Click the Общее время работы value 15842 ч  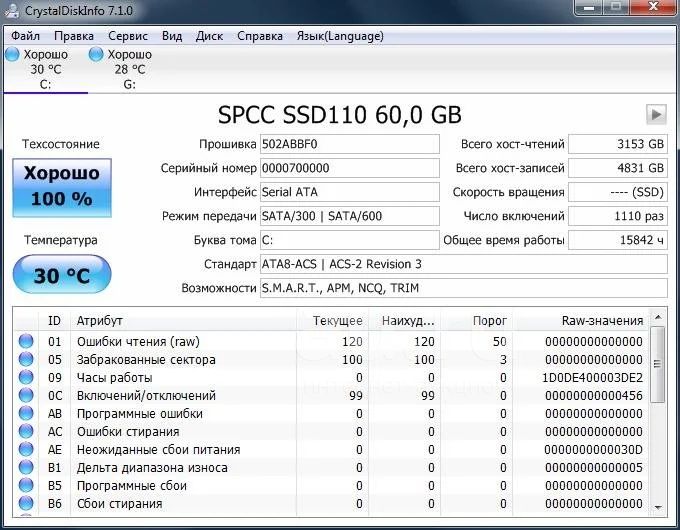click(x=618, y=240)
